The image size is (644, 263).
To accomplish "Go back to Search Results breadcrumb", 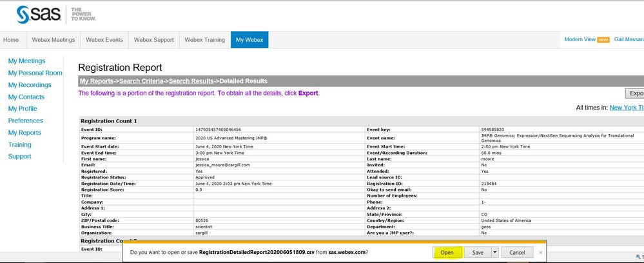I will pyautogui.click(x=191, y=81).
